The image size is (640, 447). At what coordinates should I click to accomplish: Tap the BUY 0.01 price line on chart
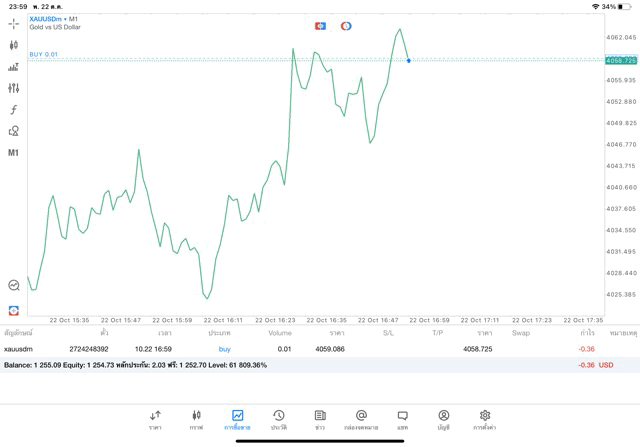(200, 60)
